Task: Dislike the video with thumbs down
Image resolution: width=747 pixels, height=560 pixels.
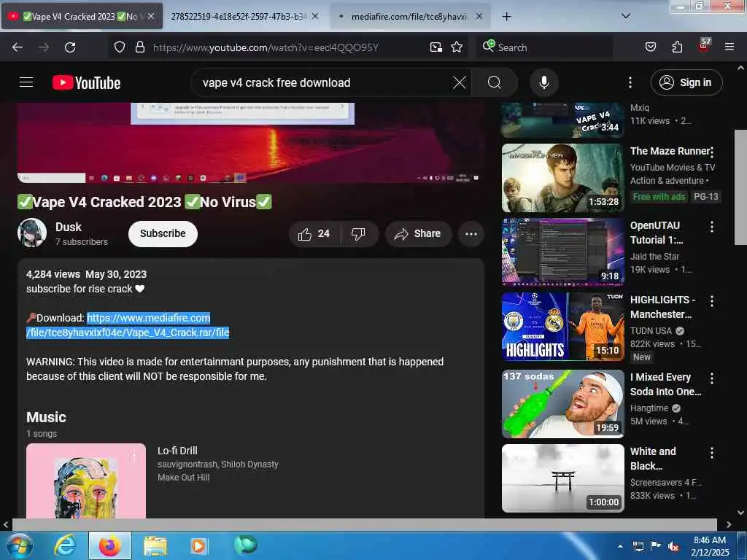Action: point(358,234)
